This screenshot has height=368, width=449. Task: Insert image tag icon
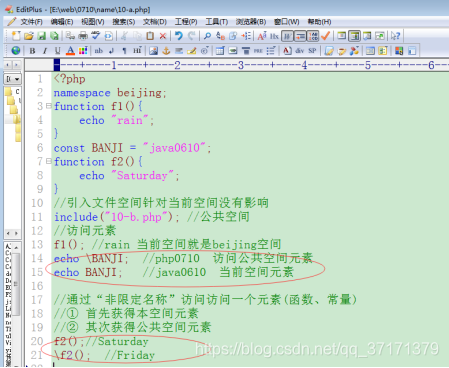point(153,51)
